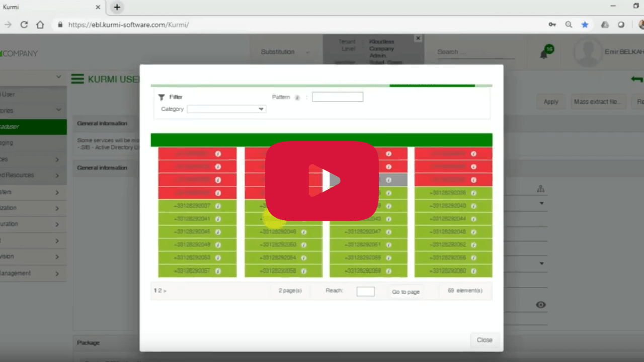Go to page 2 in pagination

point(160,290)
